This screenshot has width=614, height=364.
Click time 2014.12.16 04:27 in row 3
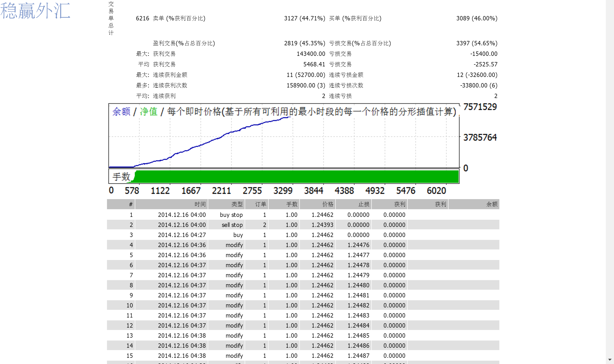click(182, 235)
